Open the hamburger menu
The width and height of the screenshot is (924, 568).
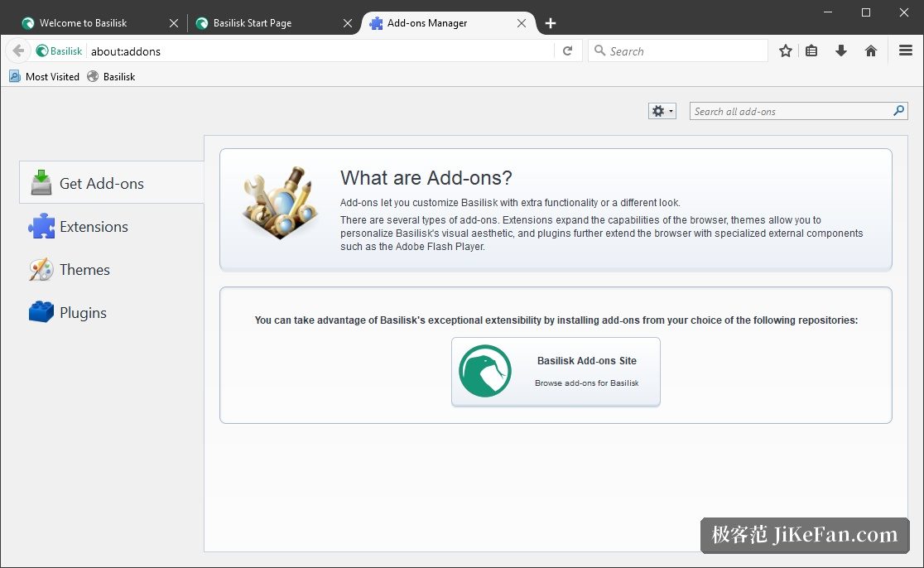pyautogui.click(x=906, y=51)
